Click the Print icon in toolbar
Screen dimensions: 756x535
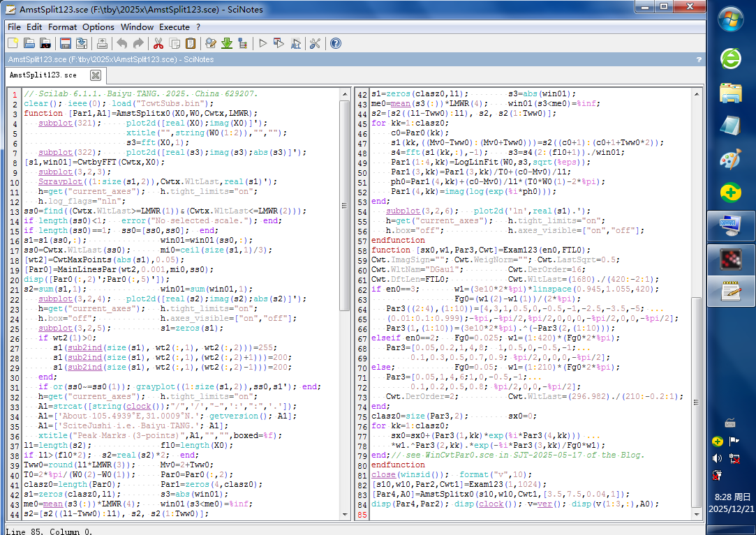102,43
